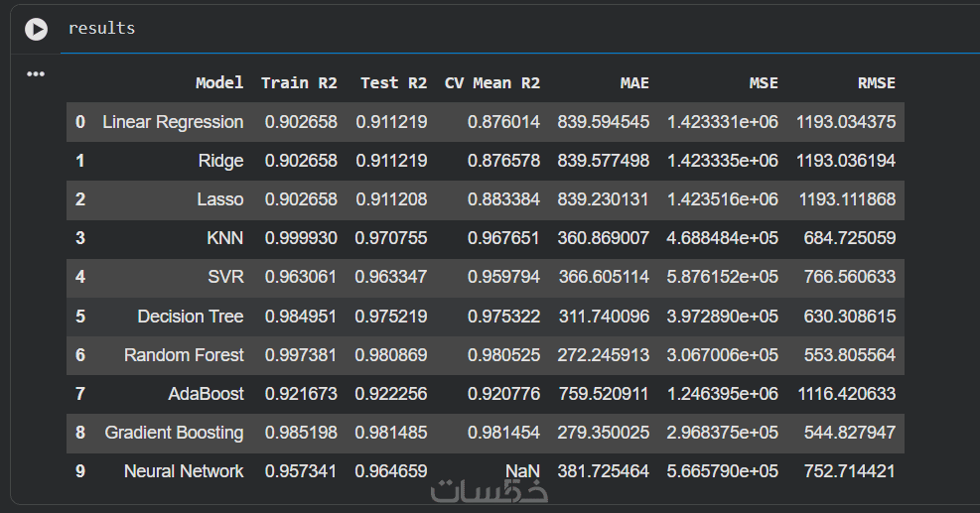Select the MAE column header
Image resolution: width=980 pixels, height=513 pixels.
tap(634, 83)
